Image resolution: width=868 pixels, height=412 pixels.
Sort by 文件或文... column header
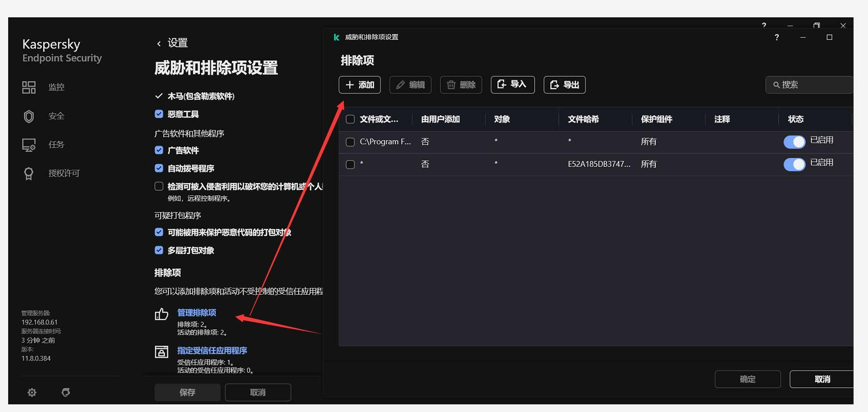[x=379, y=119]
